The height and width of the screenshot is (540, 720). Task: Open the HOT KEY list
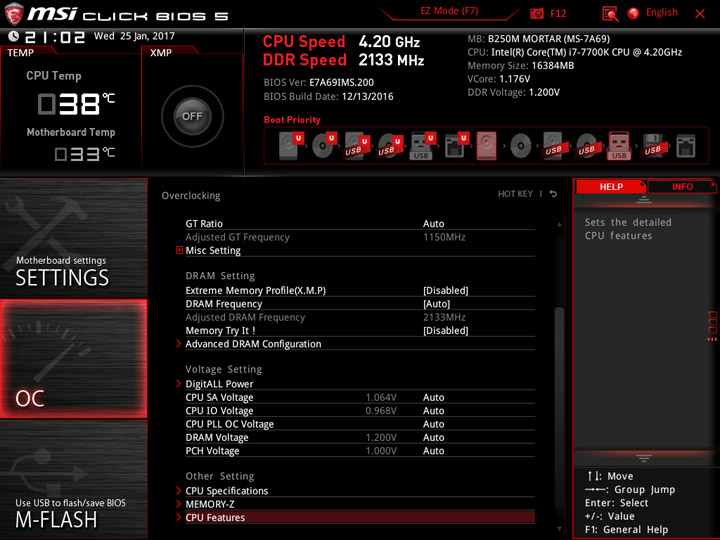click(515, 194)
